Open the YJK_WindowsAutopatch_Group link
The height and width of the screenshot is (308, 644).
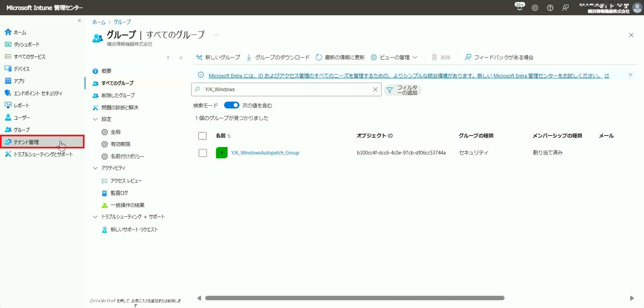265,153
